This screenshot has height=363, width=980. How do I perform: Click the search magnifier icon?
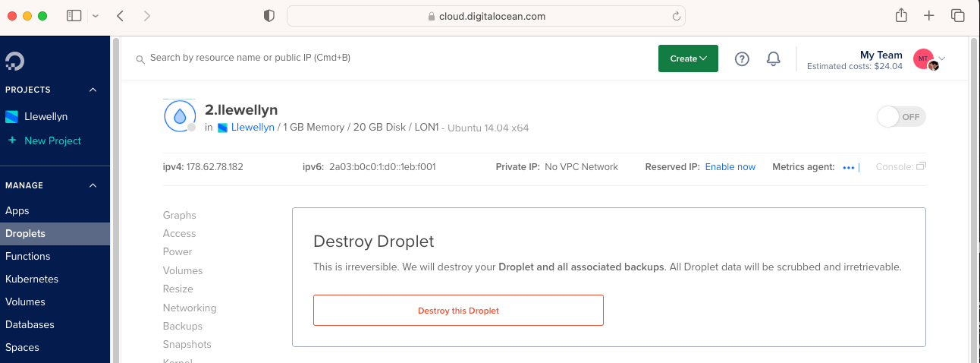tap(140, 58)
